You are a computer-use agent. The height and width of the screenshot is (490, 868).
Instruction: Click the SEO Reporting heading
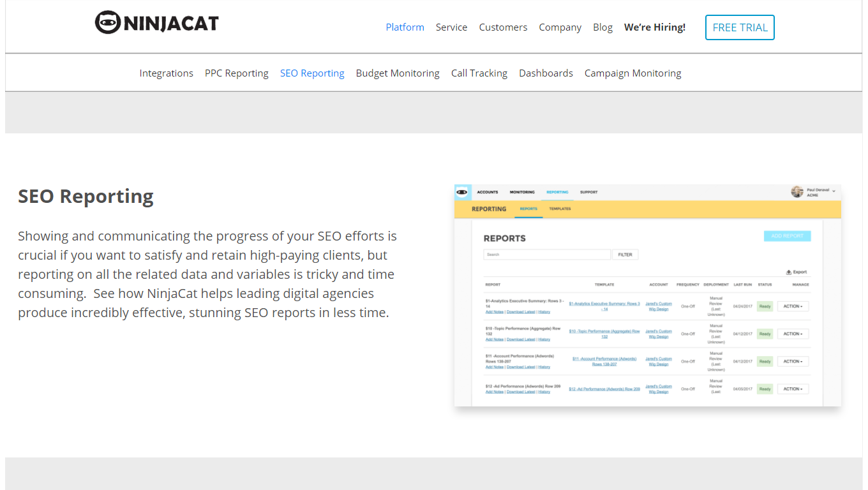click(x=86, y=197)
